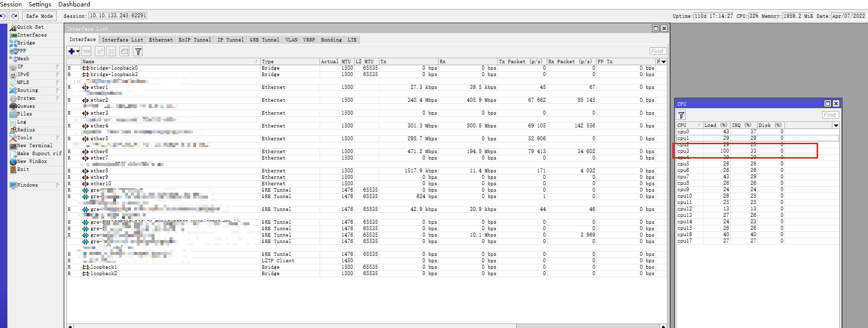Open the Settings menu

[x=40, y=4]
